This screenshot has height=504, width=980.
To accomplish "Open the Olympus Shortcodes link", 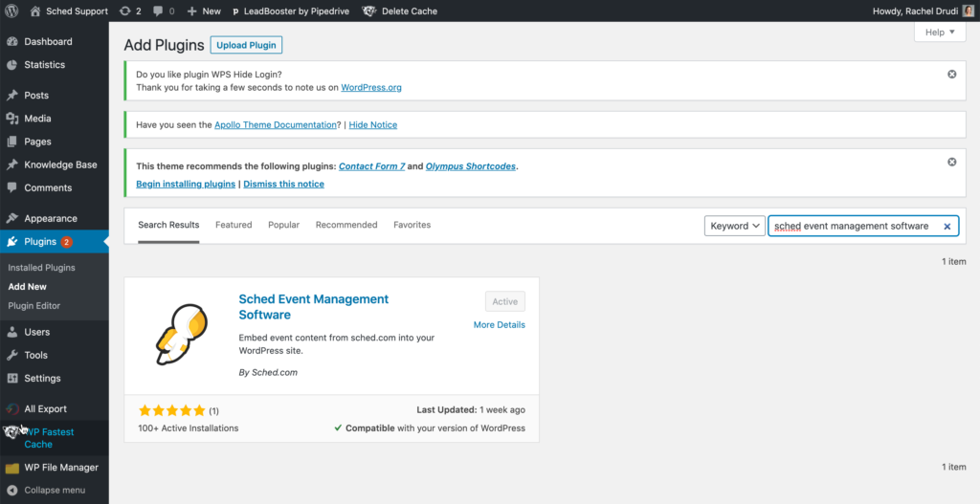I will pos(471,166).
